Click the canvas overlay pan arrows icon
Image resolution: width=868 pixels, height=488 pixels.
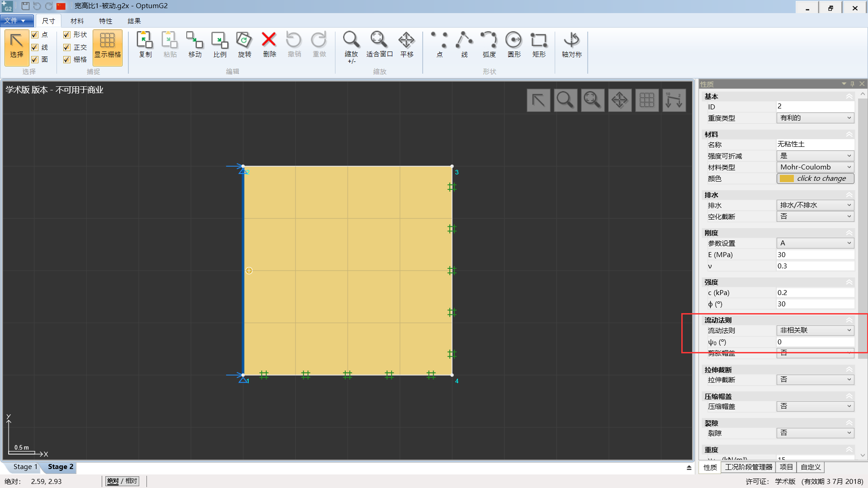[620, 100]
